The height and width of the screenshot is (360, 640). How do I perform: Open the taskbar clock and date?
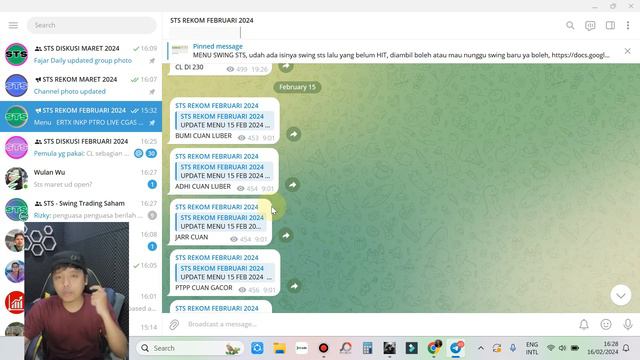click(x=603, y=348)
